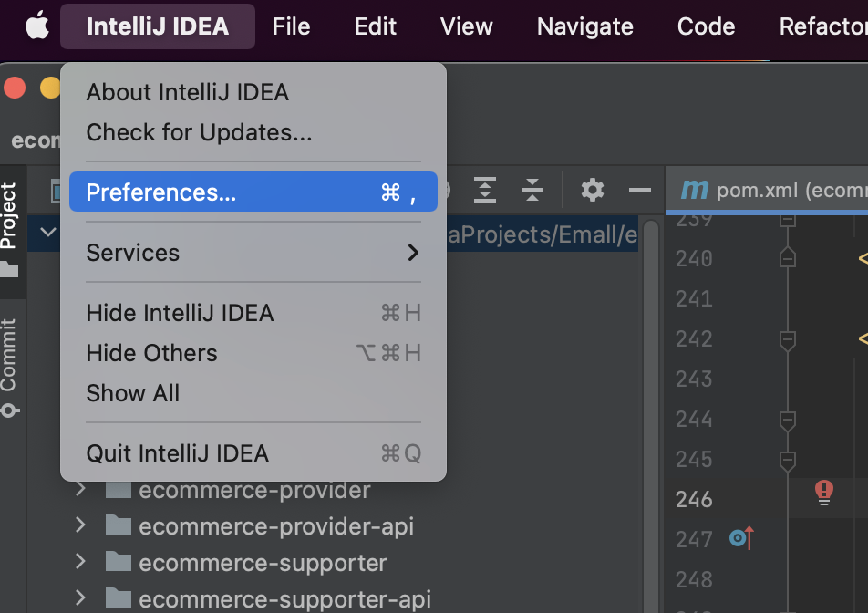Open the Apple menu
Viewport: 868px width, 613px height.
tap(36, 27)
